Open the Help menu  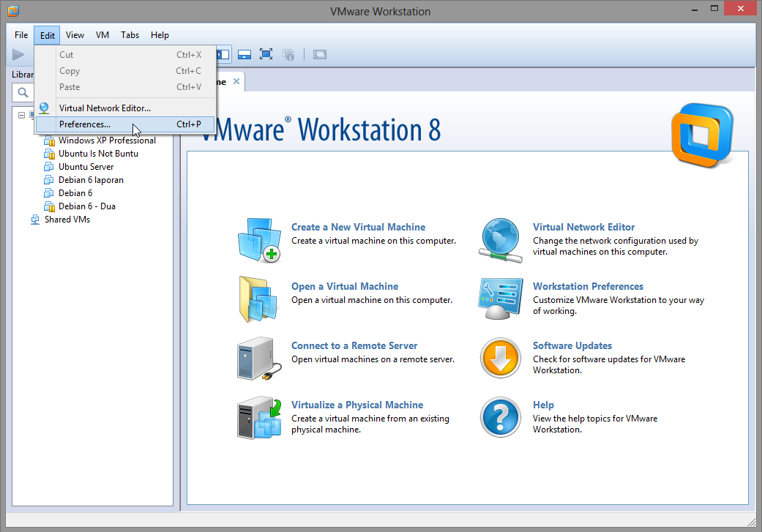(x=160, y=35)
